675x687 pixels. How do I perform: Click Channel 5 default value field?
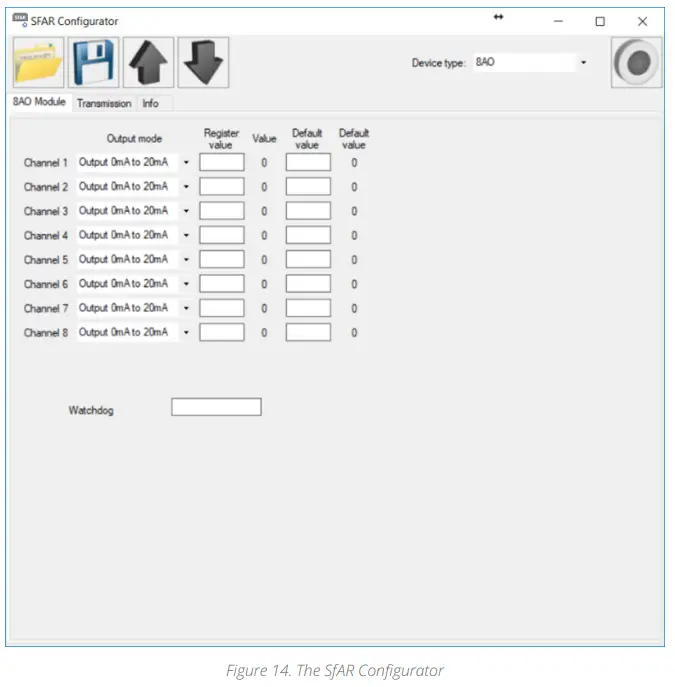(308, 259)
